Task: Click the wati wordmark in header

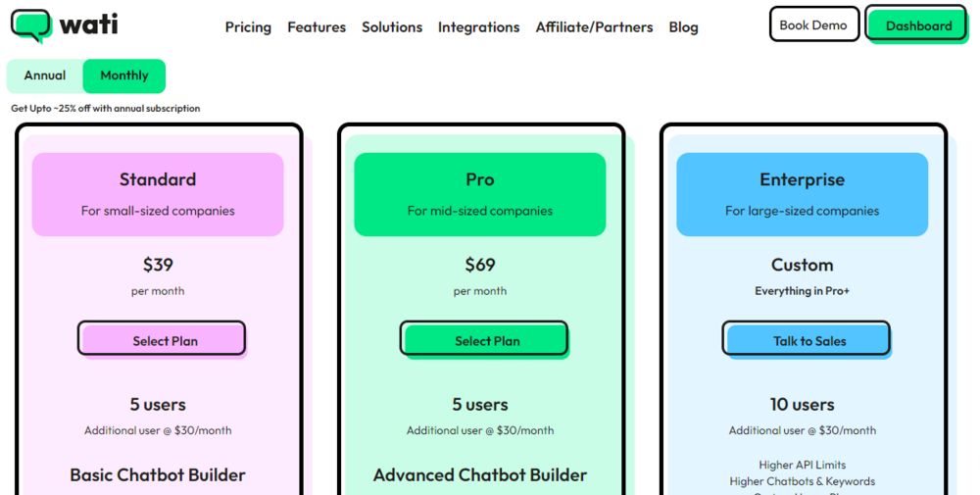Action: (88, 25)
